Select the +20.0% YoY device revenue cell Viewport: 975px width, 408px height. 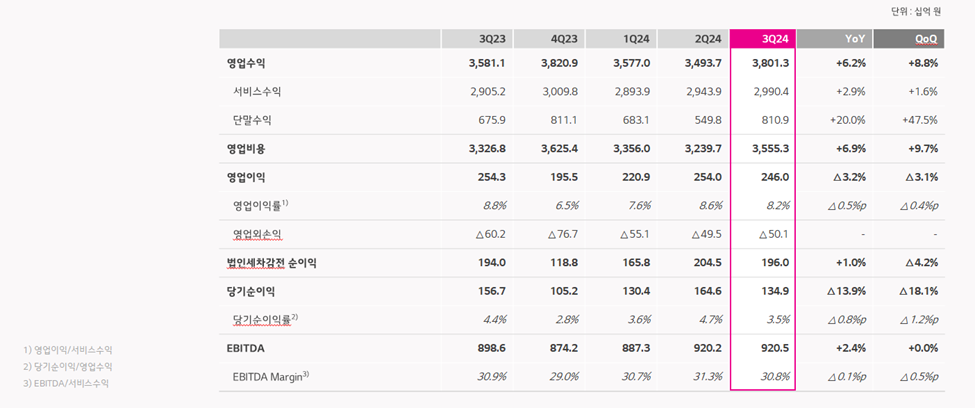click(x=849, y=120)
